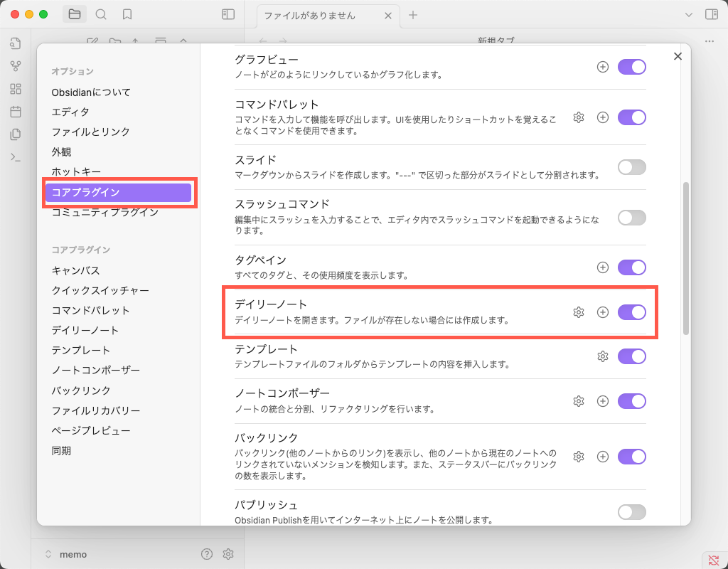The height and width of the screenshot is (569, 728).
Task: Turn off the デイリーノート plugin toggle
Action: click(632, 312)
